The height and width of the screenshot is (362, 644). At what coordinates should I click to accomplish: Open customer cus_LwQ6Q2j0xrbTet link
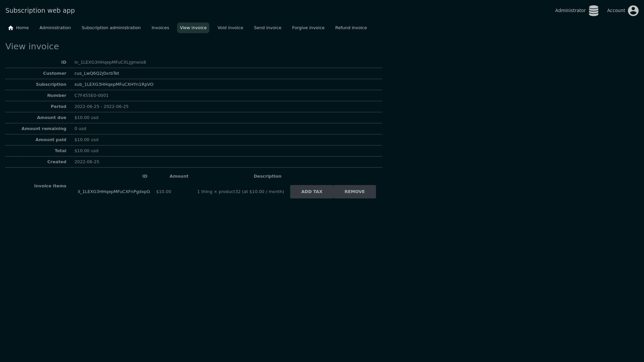97,73
